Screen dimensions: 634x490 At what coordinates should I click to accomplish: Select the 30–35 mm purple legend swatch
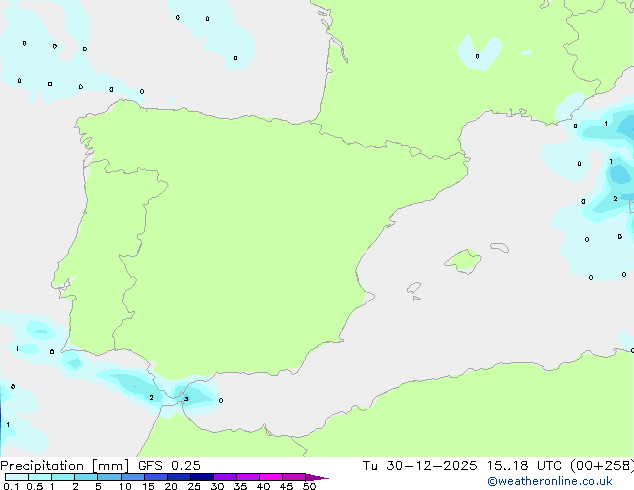tap(225, 477)
